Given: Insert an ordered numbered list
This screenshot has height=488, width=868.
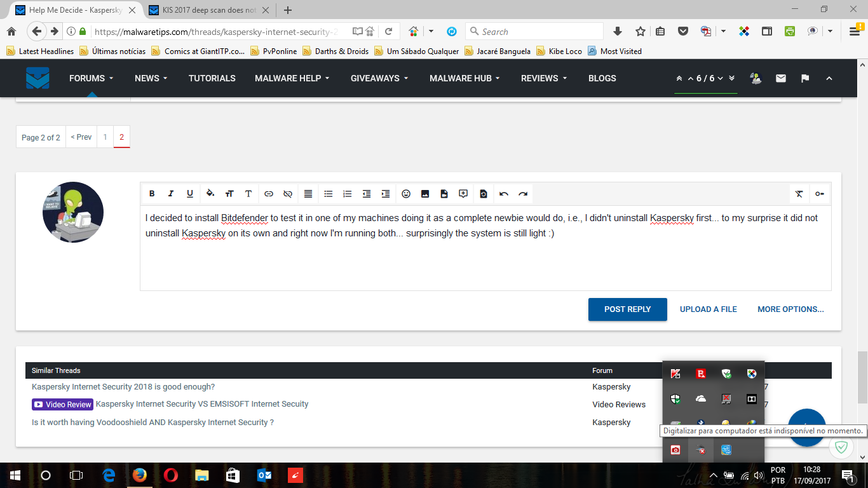Looking at the screenshot, I should [348, 194].
